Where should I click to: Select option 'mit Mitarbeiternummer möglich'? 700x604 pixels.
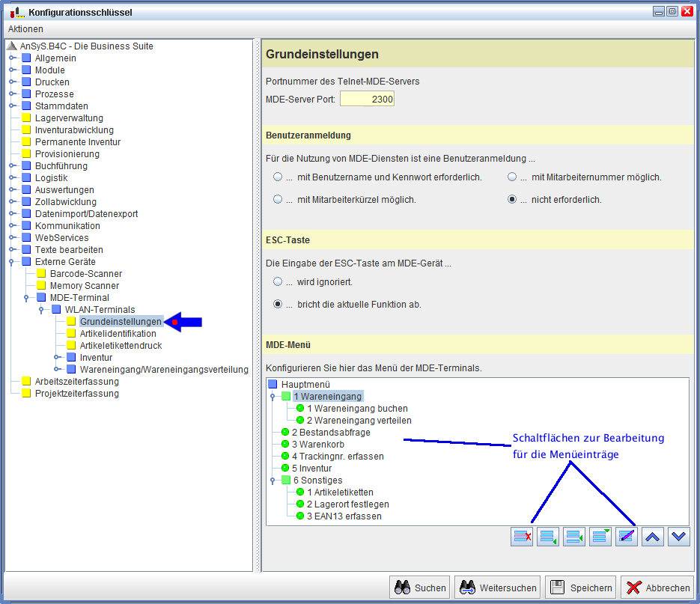coord(512,177)
